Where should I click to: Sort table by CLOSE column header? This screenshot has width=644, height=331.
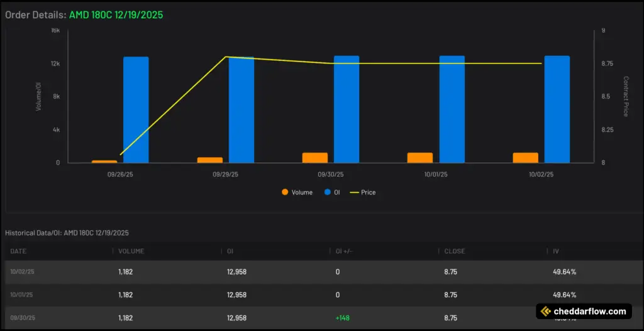455,251
